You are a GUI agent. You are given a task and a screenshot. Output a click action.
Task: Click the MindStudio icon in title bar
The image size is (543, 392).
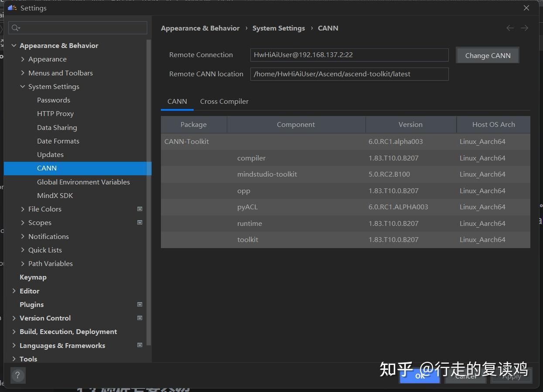coord(12,8)
